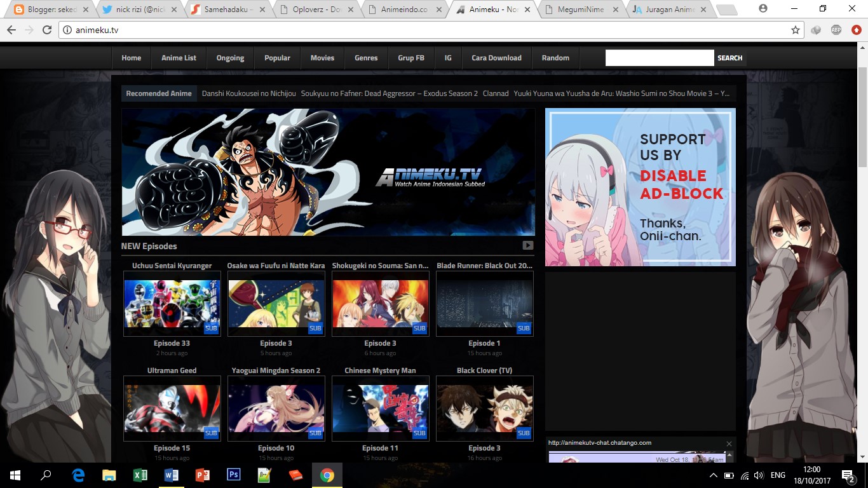868x488 pixels.
Task: Click in the site search field
Action: click(x=660, y=58)
